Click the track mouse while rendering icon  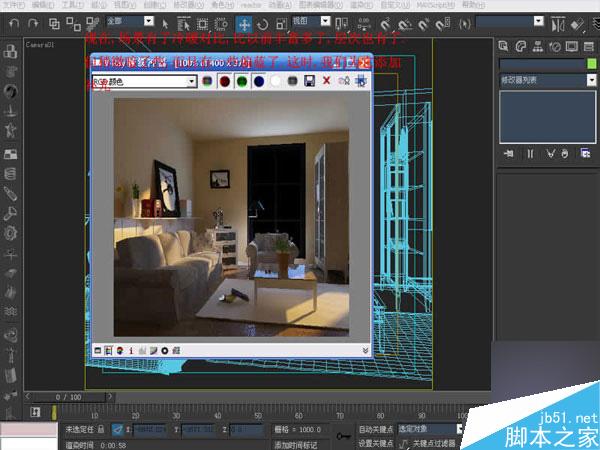point(360,81)
